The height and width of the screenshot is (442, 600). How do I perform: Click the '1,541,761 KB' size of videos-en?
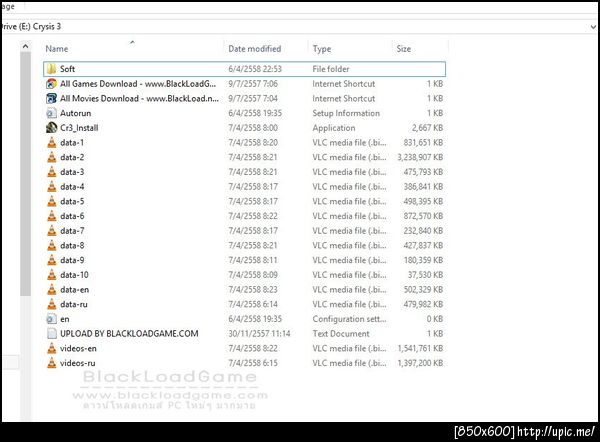pos(420,348)
